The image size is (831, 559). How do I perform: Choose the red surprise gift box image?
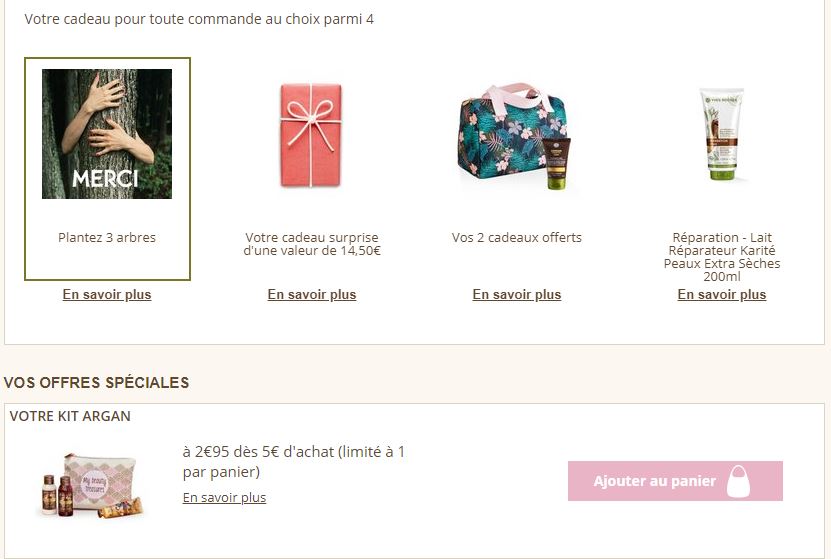click(x=311, y=135)
